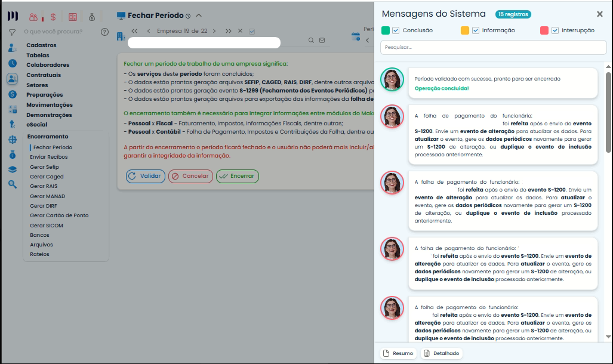The height and width of the screenshot is (364, 613).
Task: Select the blue calculator sidebar icon
Action: click(13, 109)
